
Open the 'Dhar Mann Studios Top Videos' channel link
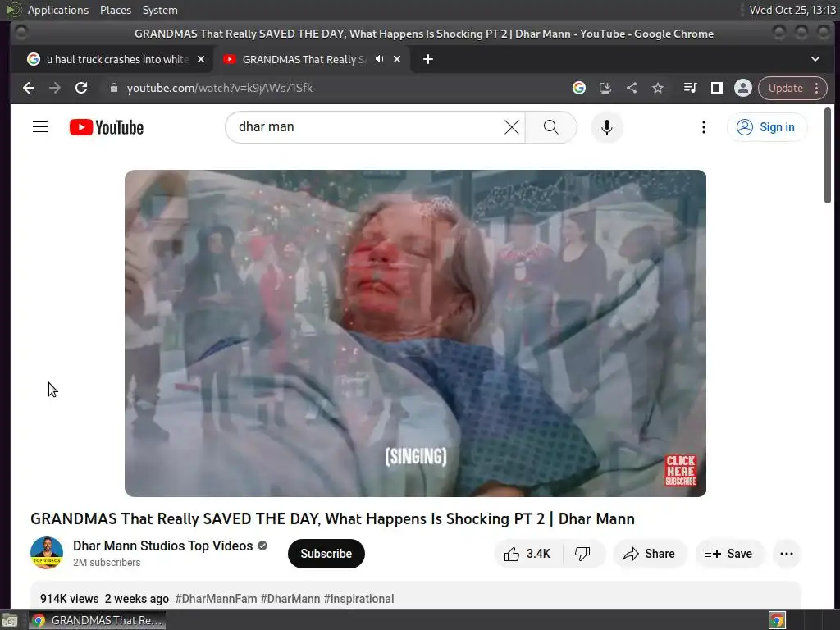[x=163, y=546]
